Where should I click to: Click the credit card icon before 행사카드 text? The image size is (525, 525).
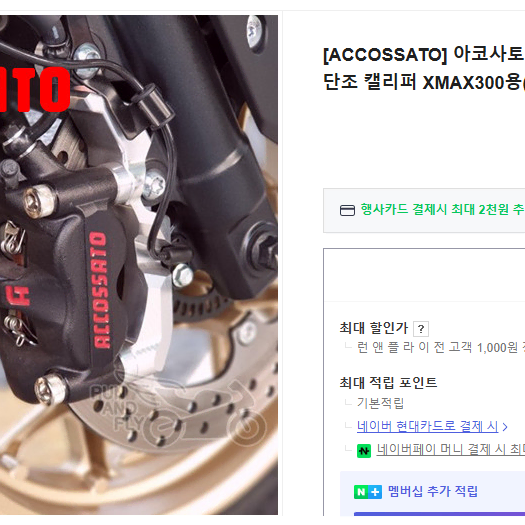click(x=347, y=210)
